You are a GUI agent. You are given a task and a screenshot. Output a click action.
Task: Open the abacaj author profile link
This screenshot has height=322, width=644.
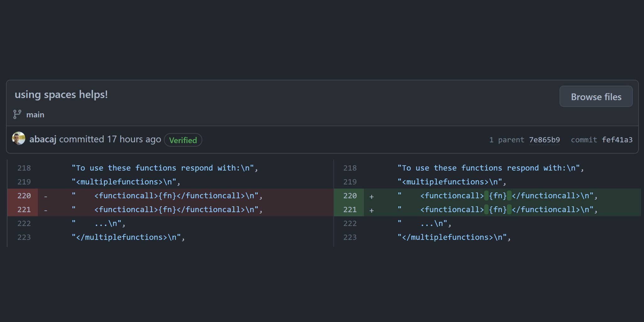[x=43, y=139]
